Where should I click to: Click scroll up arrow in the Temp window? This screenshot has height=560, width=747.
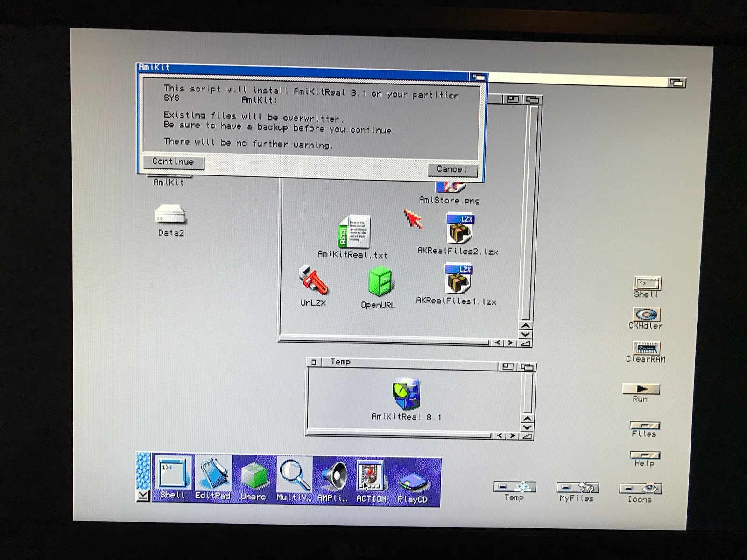click(528, 419)
